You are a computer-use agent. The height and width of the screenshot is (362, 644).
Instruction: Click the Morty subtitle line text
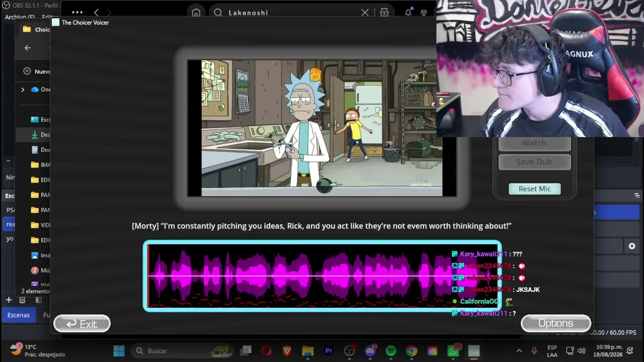(x=321, y=226)
